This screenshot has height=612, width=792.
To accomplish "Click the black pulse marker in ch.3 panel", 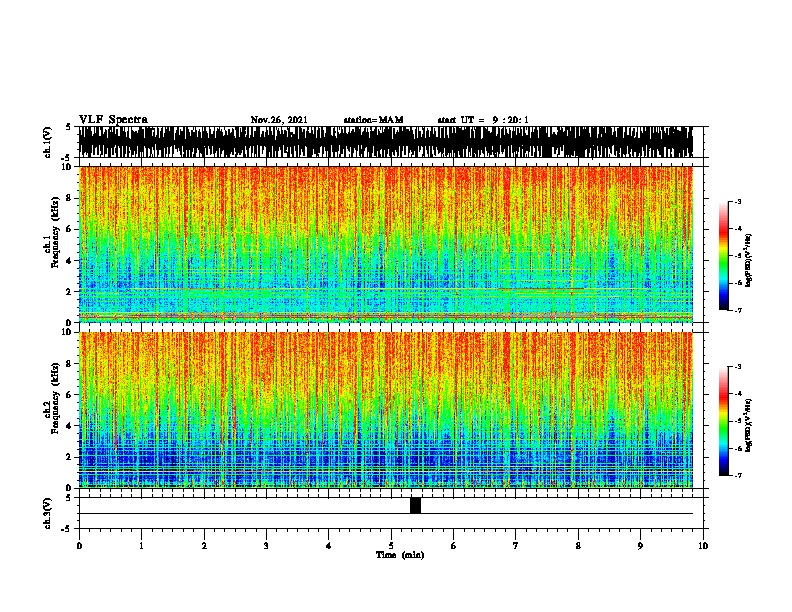I will tap(415, 505).
